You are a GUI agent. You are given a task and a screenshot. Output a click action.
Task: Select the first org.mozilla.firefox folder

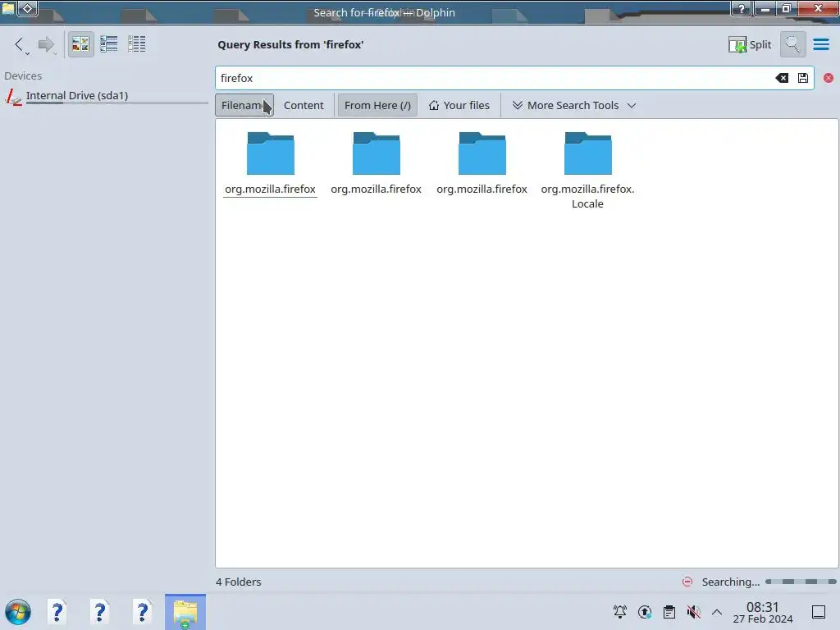(270, 163)
